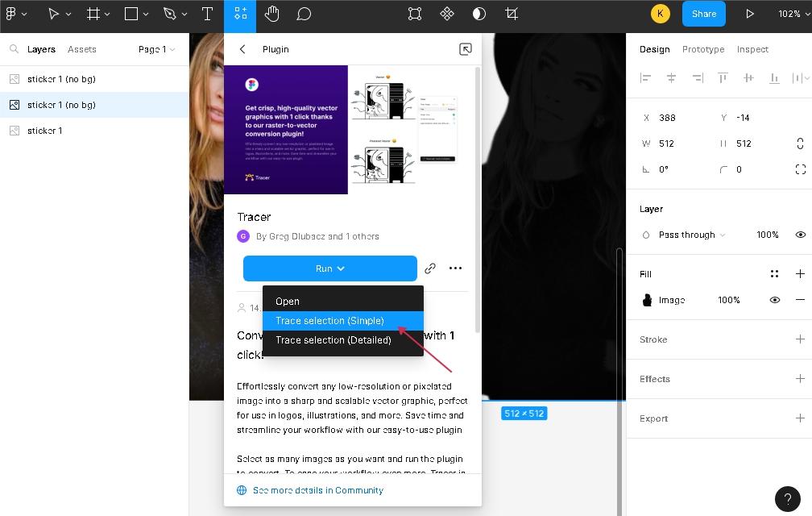Click the Crop image icon

(512, 14)
